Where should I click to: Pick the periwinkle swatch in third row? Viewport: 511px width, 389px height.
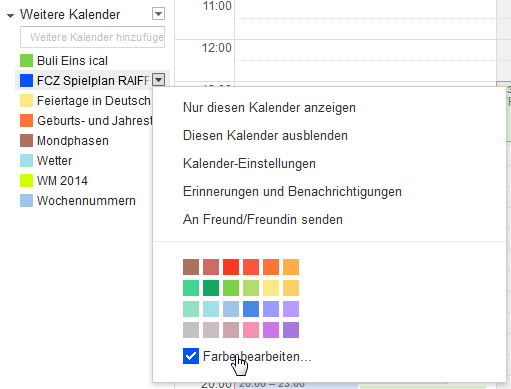coord(271,309)
